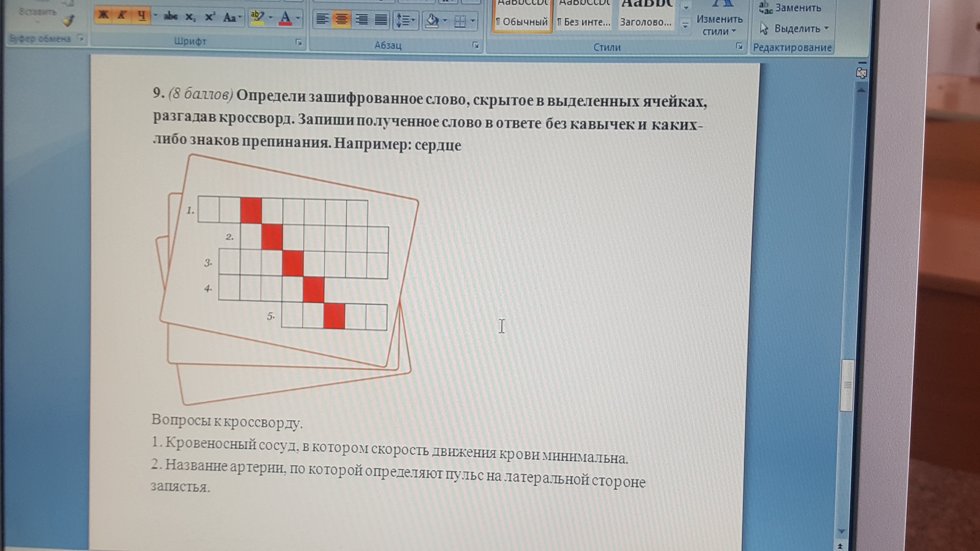Click vertical scrollbar down arrow
The image size is (980, 551).
point(842,531)
